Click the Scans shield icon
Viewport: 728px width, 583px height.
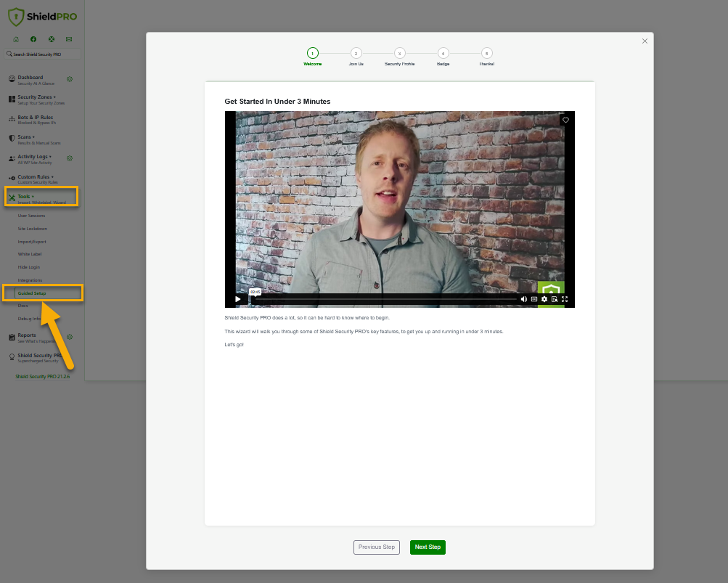tap(12, 139)
